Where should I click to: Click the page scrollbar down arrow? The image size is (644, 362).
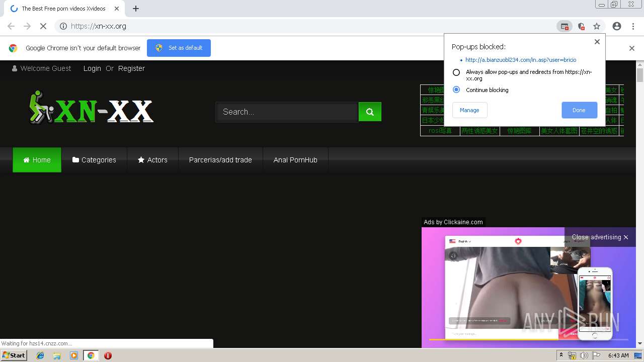click(640, 343)
